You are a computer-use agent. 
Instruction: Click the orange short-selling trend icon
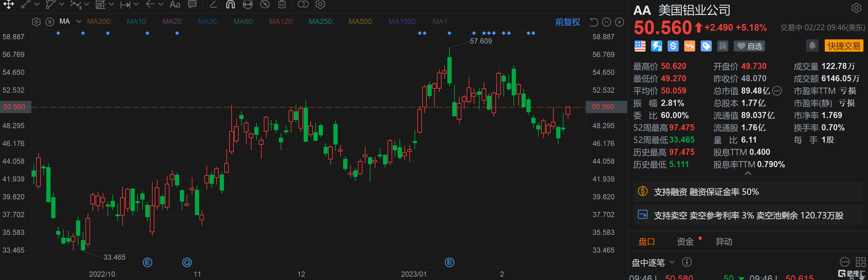pos(689,46)
